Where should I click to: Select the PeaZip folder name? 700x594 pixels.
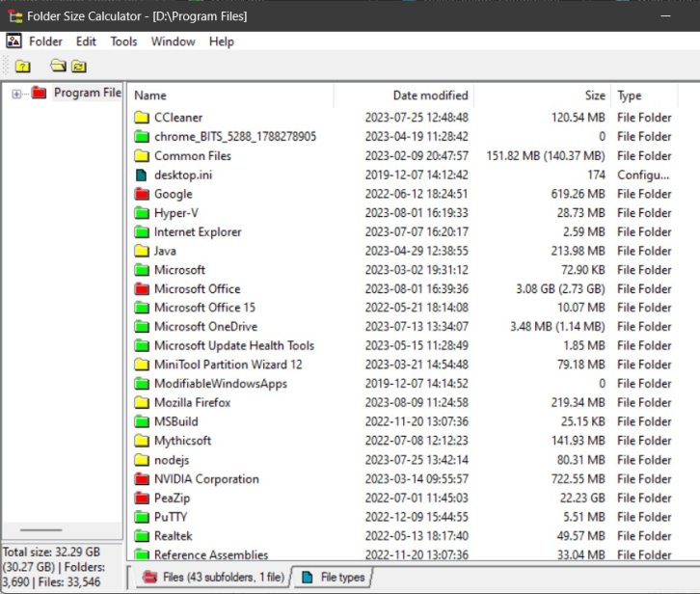tap(172, 498)
